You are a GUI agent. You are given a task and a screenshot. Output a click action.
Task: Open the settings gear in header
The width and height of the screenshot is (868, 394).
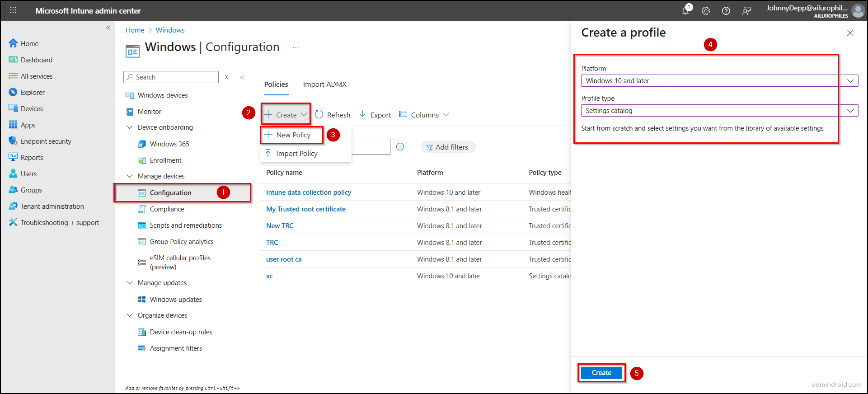tap(706, 11)
